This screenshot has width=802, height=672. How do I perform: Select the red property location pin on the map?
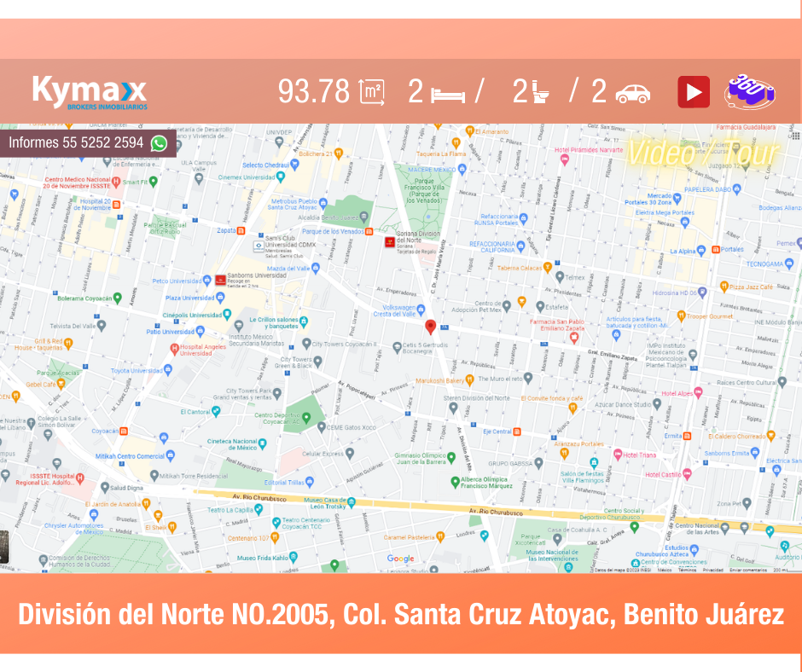pyautogui.click(x=431, y=327)
